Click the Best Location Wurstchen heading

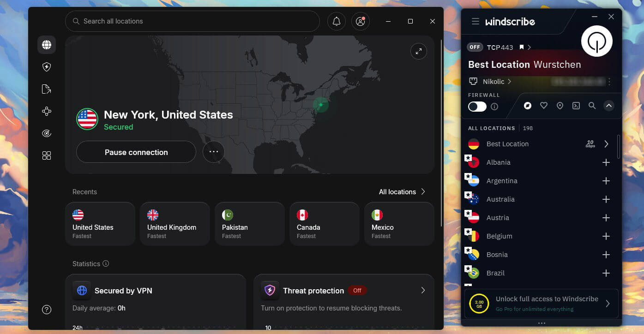tap(524, 65)
